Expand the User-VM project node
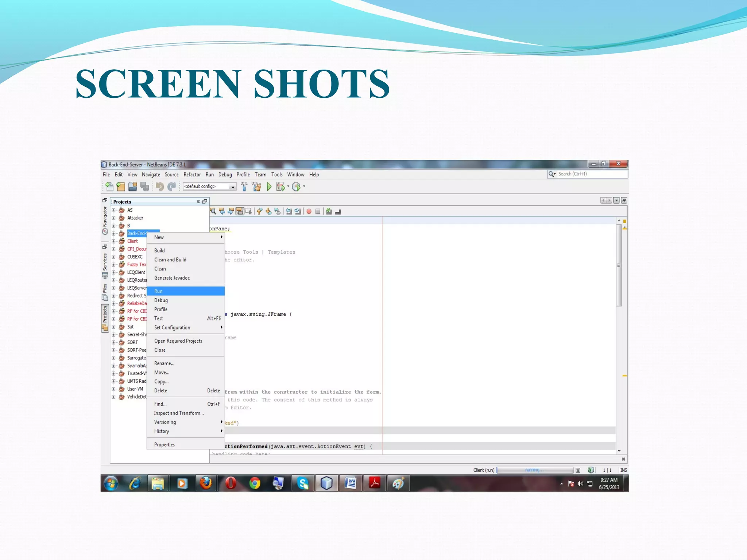The width and height of the screenshot is (747, 560). [113, 389]
